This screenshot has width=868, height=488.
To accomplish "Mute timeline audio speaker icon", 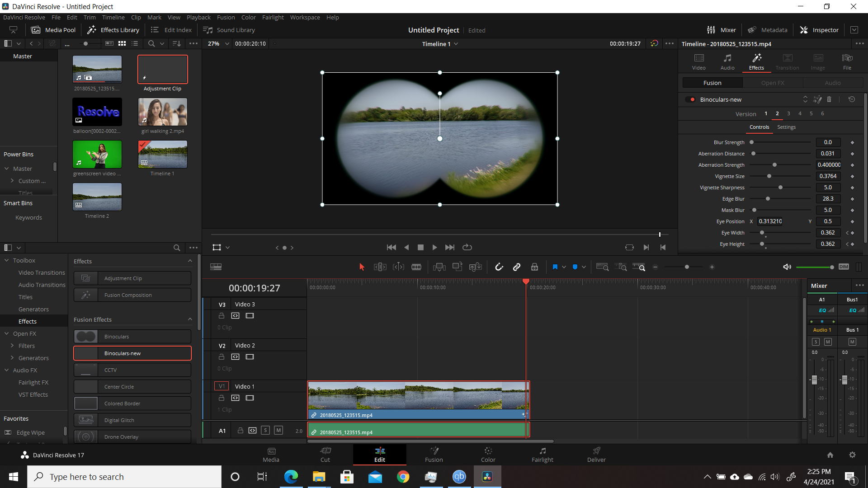I will coord(787,267).
